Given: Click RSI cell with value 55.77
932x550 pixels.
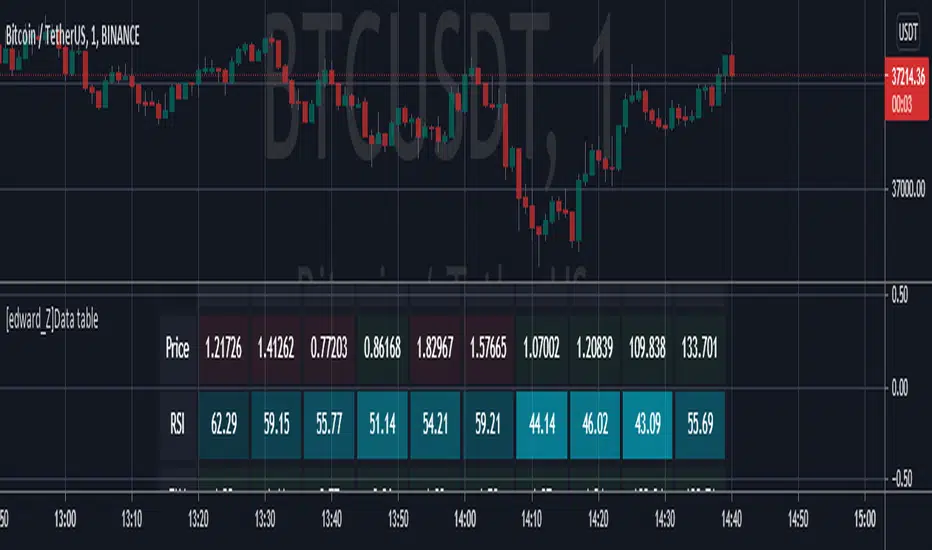Looking at the screenshot, I should [x=329, y=425].
